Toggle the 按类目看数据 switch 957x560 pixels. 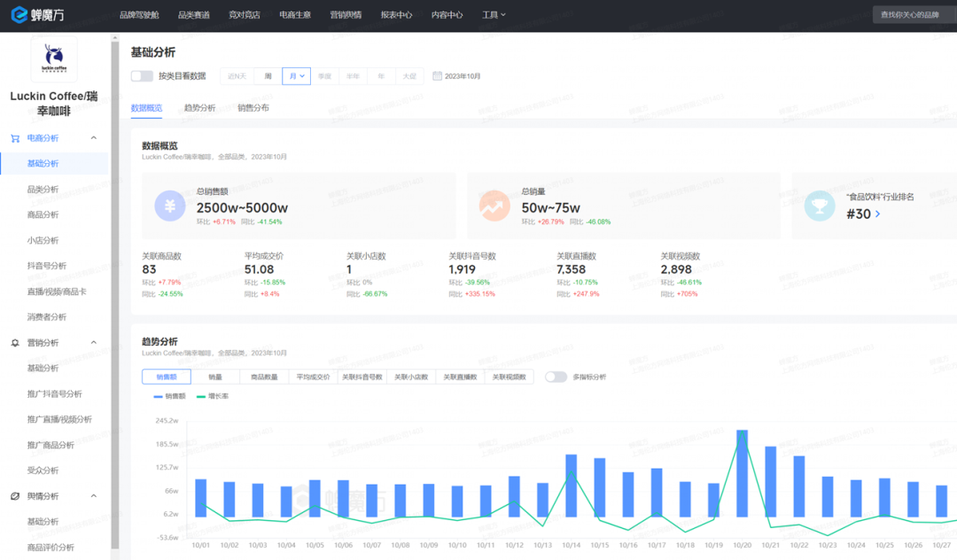pyautogui.click(x=142, y=76)
